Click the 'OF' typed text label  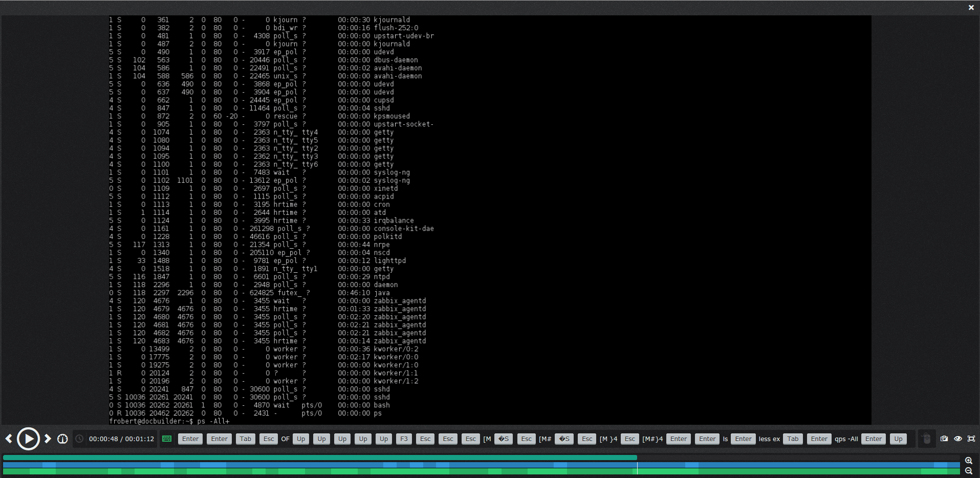(x=285, y=439)
